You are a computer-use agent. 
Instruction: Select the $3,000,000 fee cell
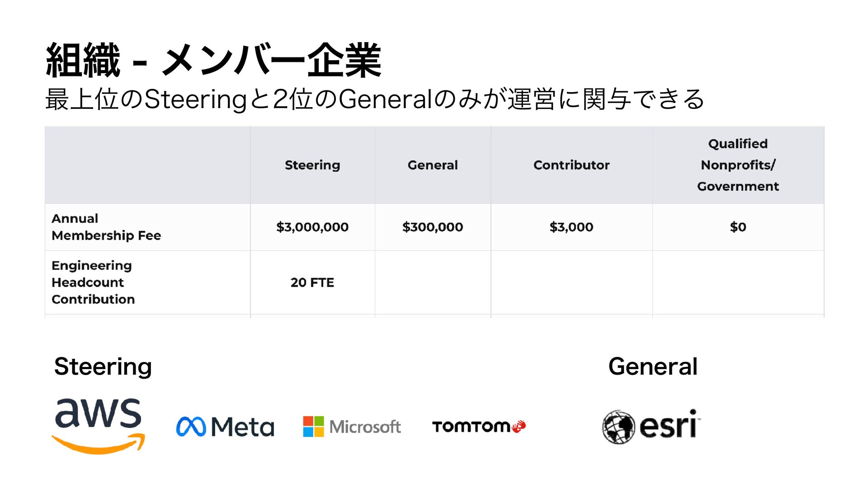312,227
